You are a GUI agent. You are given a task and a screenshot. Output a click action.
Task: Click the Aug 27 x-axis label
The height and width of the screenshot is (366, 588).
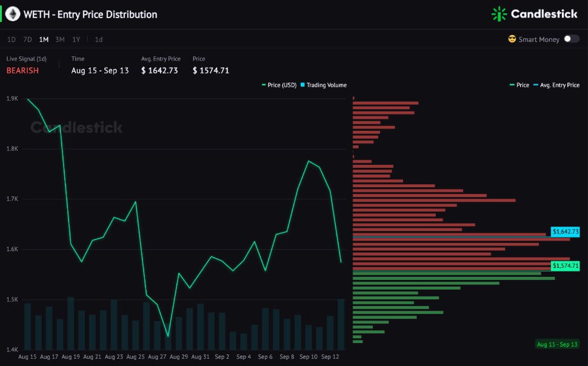pyautogui.click(x=157, y=357)
